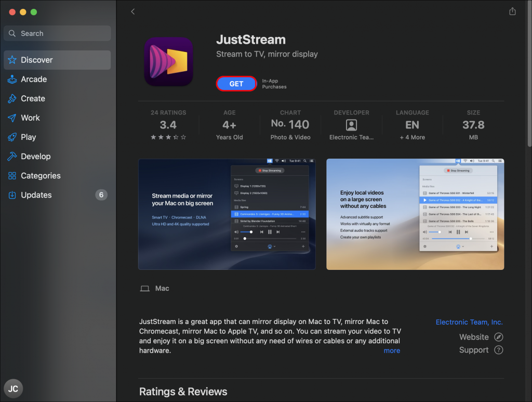
Task: Click the Search field
Action: tap(57, 33)
